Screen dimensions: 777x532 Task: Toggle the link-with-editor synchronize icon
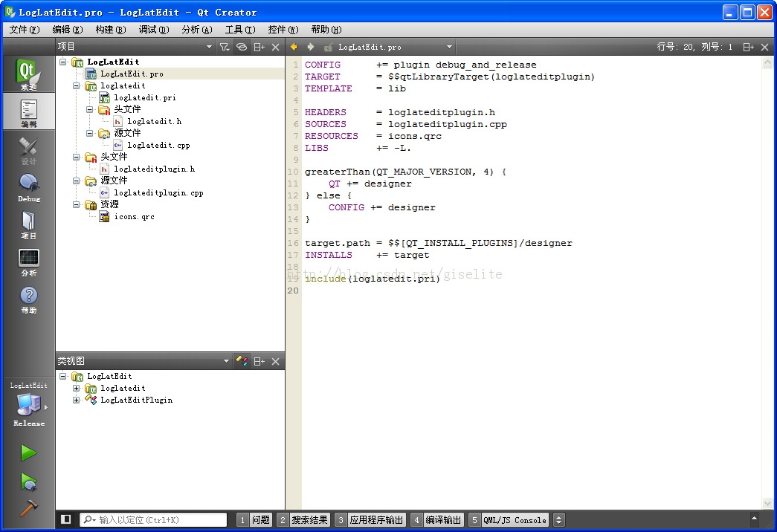click(x=242, y=47)
